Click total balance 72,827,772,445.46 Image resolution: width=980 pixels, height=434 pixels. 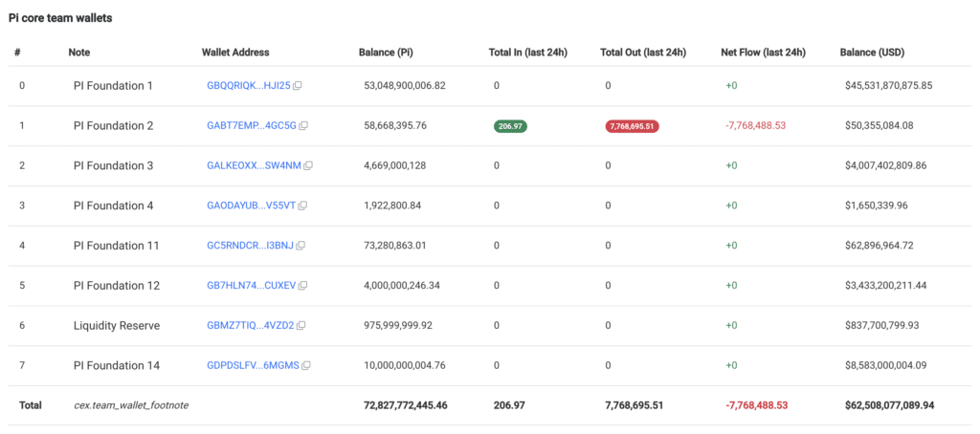(x=406, y=406)
